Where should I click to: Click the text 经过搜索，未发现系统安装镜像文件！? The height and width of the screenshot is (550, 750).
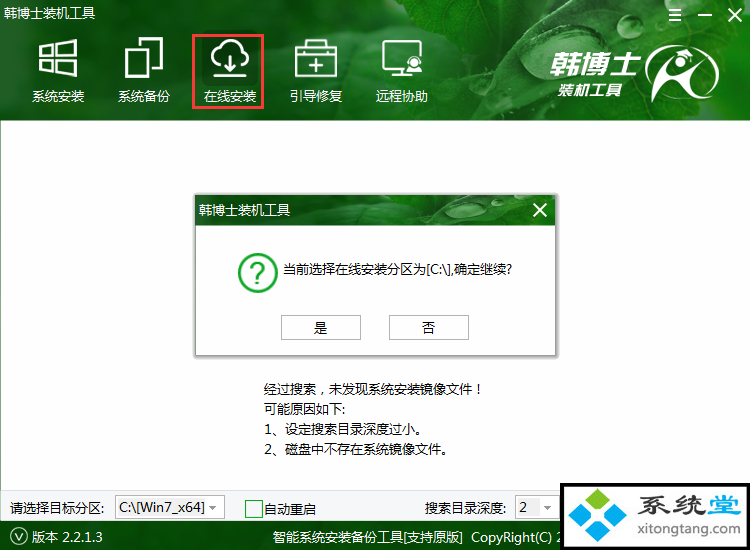click(x=374, y=389)
